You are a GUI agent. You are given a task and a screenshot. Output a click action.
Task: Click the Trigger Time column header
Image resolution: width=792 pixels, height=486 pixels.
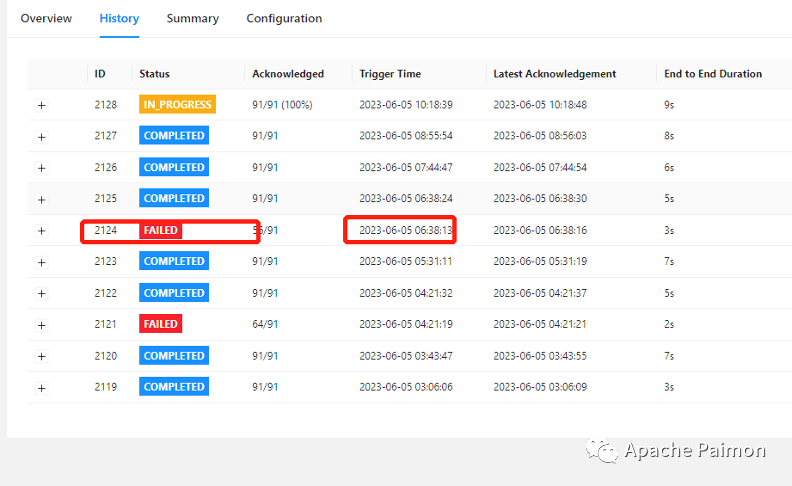pyautogui.click(x=390, y=74)
